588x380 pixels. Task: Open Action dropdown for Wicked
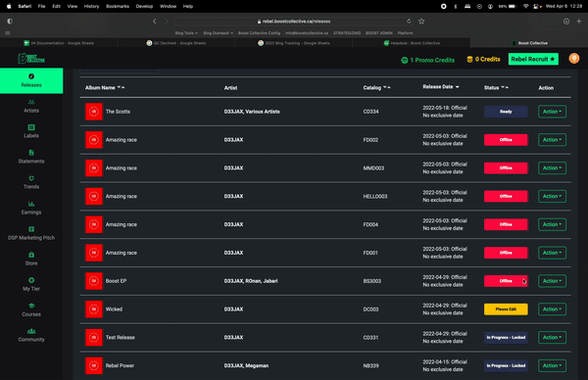(x=552, y=309)
